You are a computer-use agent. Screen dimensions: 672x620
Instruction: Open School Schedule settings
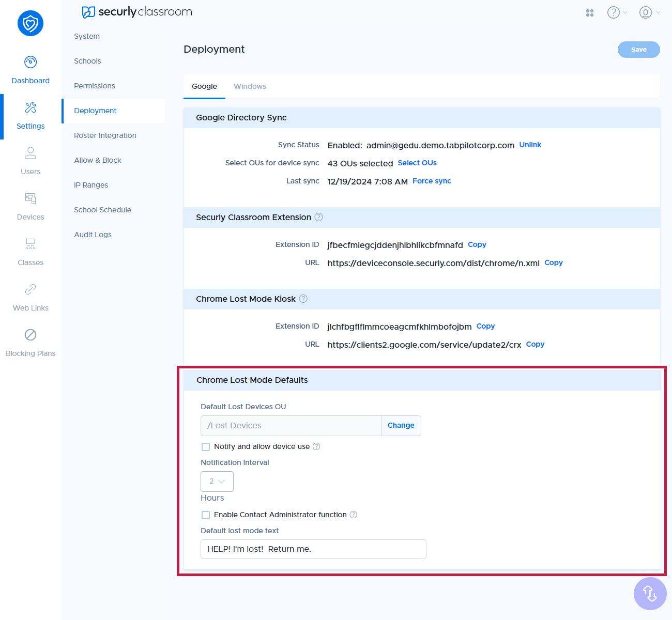pos(102,210)
